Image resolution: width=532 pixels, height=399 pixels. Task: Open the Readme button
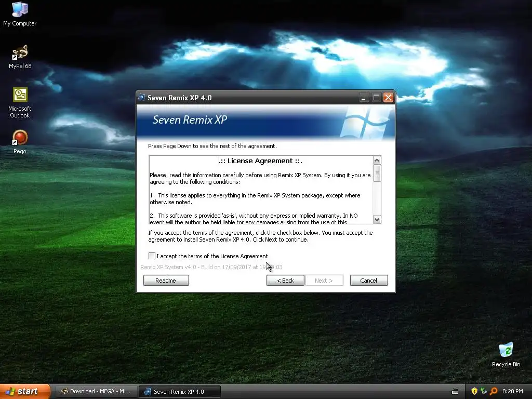click(166, 280)
